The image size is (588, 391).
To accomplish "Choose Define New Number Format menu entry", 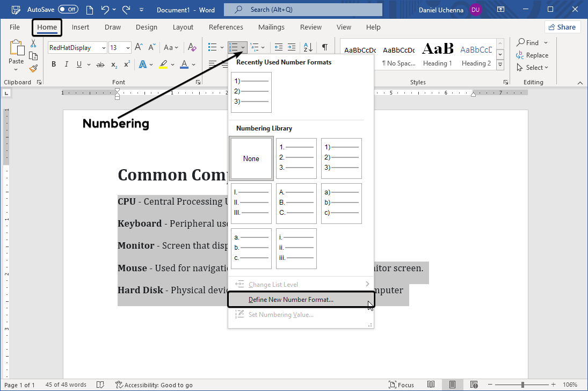I will [291, 300].
